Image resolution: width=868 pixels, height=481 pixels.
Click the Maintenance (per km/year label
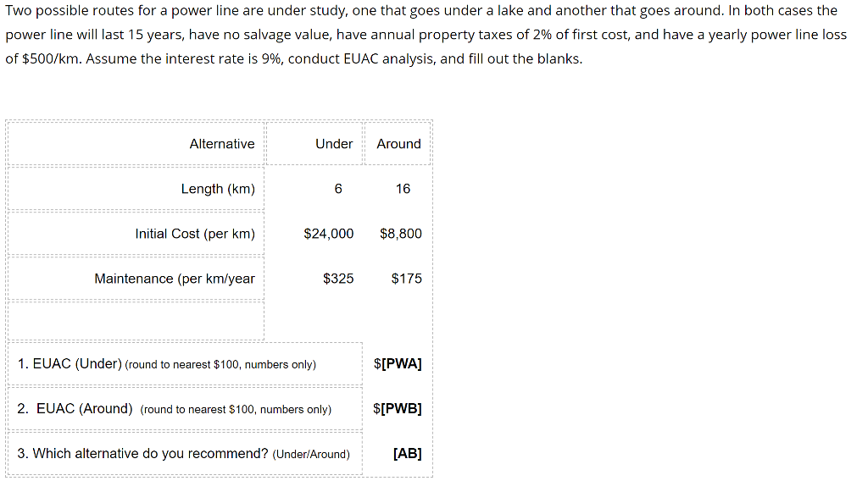[175, 278]
